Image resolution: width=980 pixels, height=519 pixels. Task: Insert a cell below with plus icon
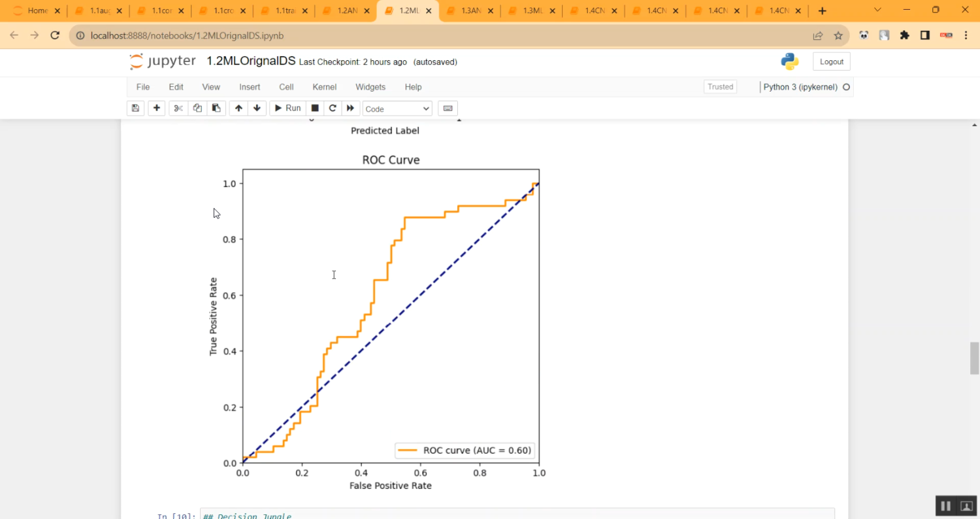point(157,109)
